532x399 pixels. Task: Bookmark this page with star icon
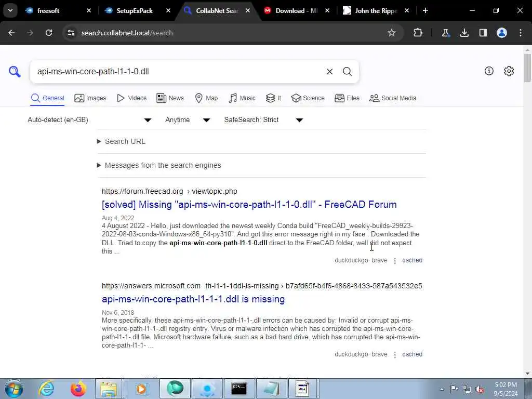392,33
